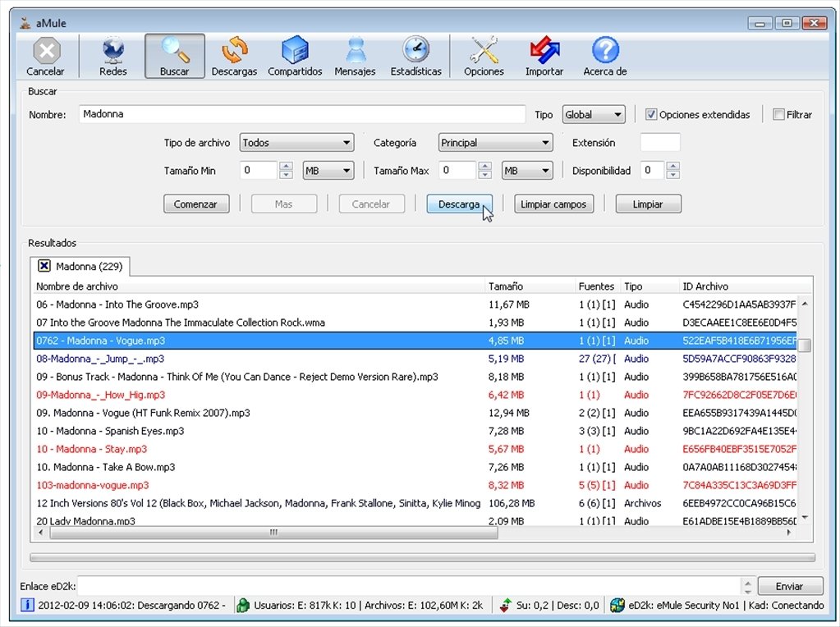Open the Acerca de help icon
Image resolution: width=840 pixels, height=627 pixels.
[605, 57]
